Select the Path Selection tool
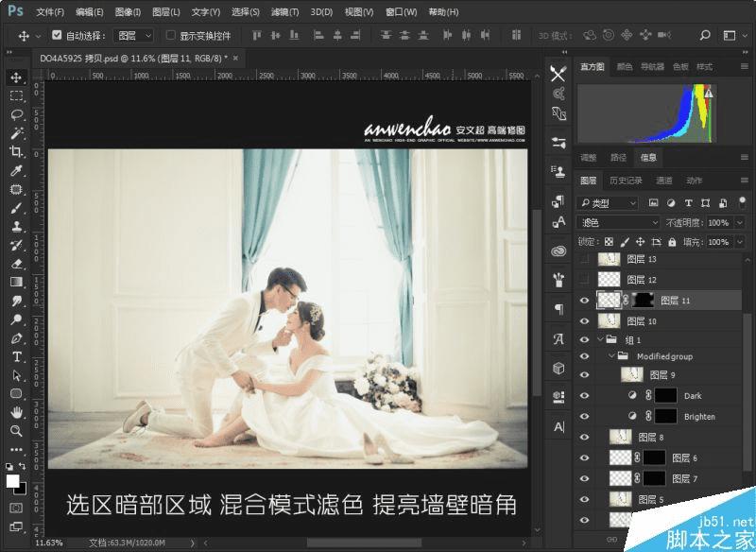 click(16, 375)
